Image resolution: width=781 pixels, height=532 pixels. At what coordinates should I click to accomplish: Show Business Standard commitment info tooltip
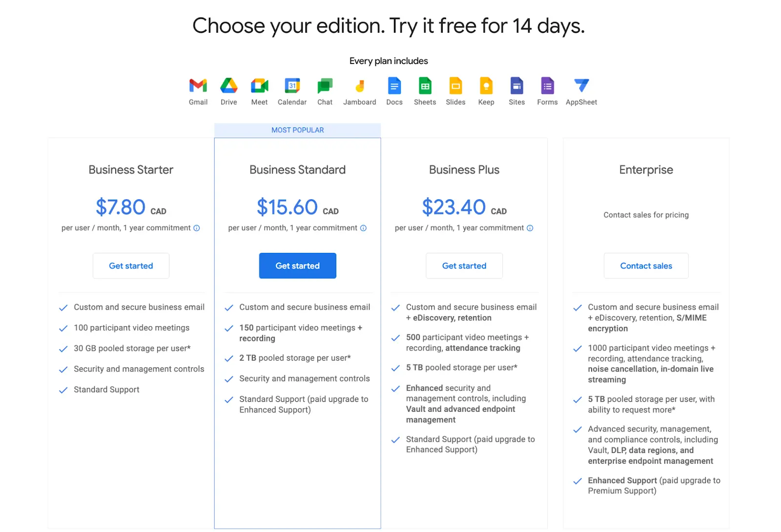pos(363,228)
